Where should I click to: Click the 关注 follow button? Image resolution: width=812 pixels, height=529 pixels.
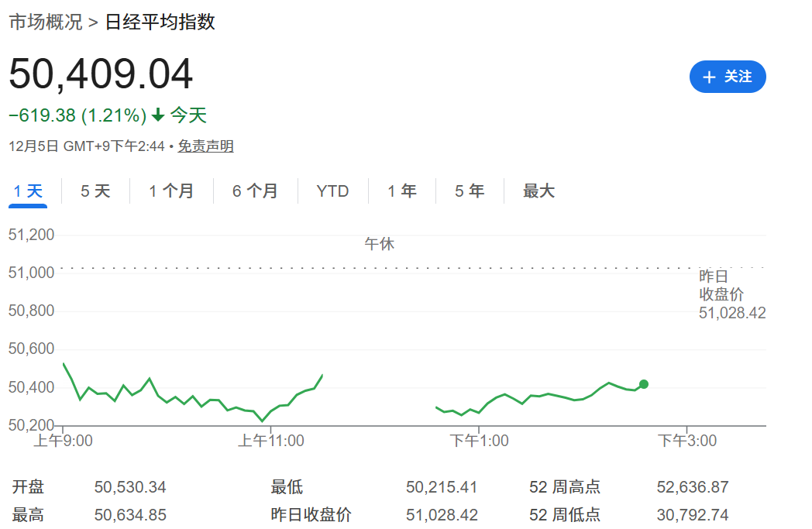click(x=728, y=77)
